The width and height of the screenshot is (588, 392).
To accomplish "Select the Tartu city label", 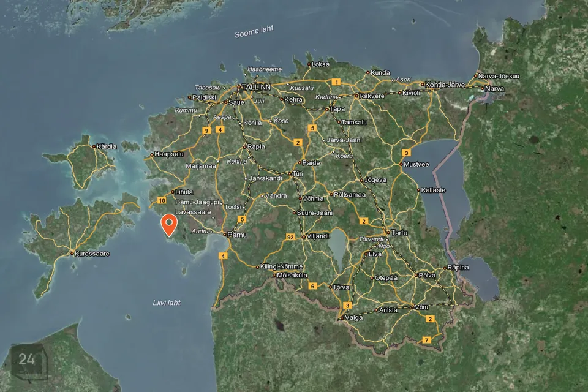I will [399, 233].
